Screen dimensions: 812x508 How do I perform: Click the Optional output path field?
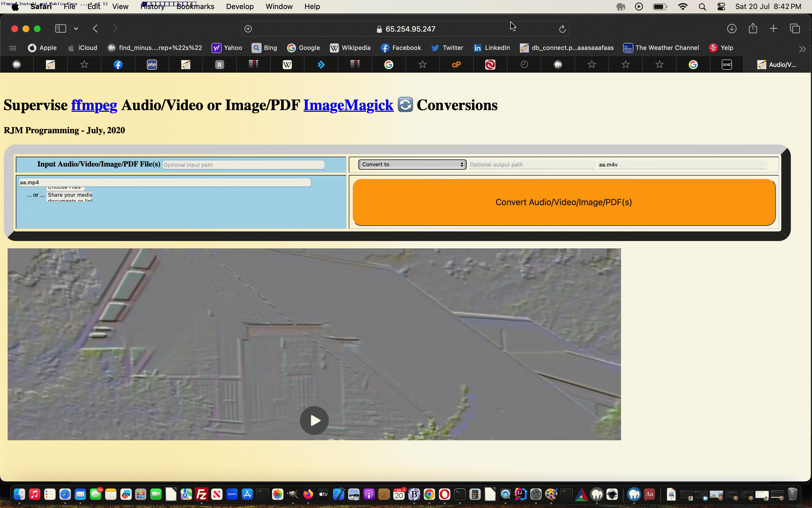tap(532, 165)
